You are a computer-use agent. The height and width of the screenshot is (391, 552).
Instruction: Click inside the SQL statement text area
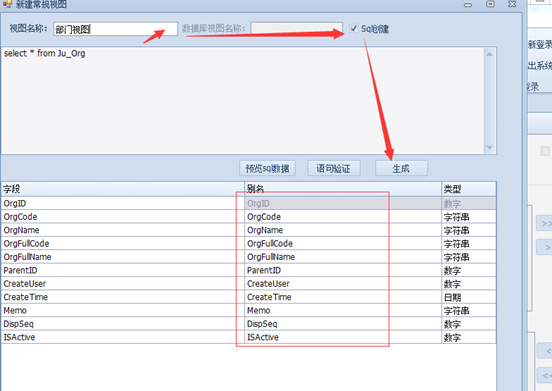pyautogui.click(x=243, y=100)
